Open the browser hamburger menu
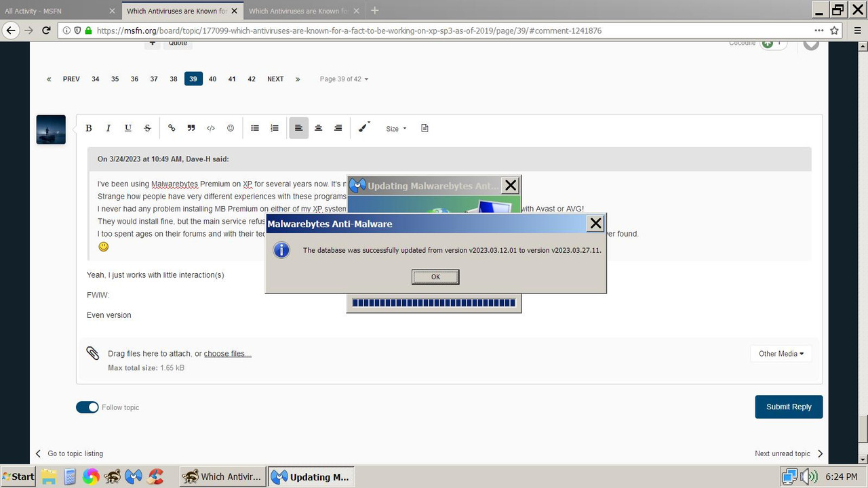The image size is (868, 488). 857,30
